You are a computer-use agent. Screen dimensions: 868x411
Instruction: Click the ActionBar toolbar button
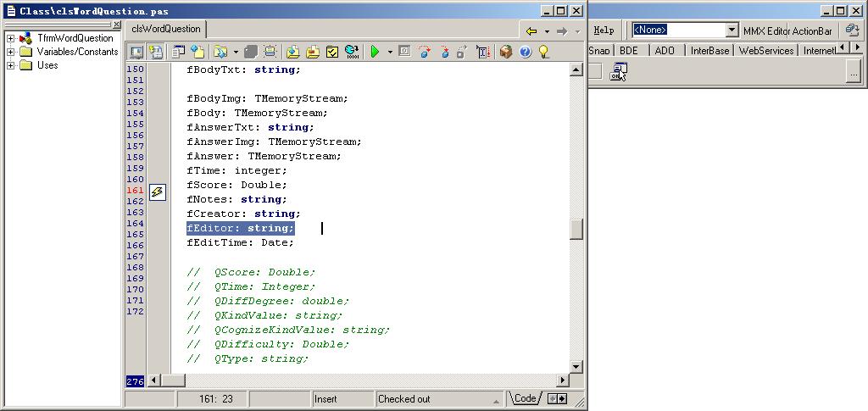click(812, 31)
